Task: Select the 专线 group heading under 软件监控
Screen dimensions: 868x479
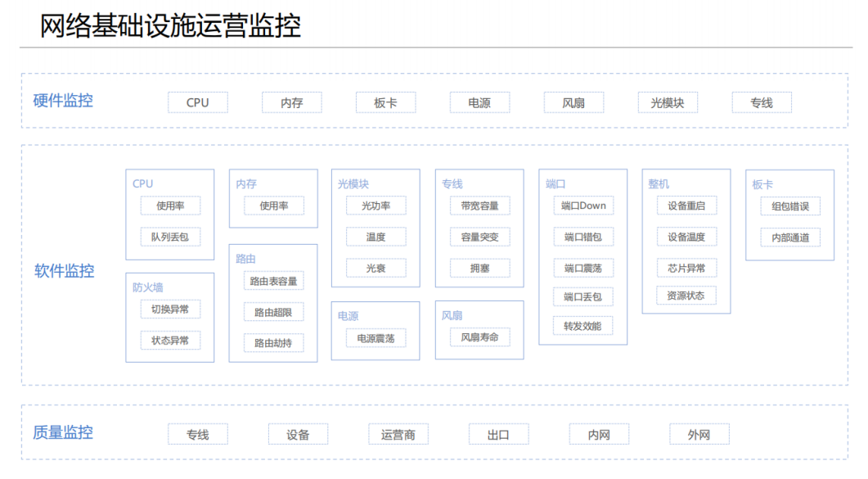Action: 452,184
